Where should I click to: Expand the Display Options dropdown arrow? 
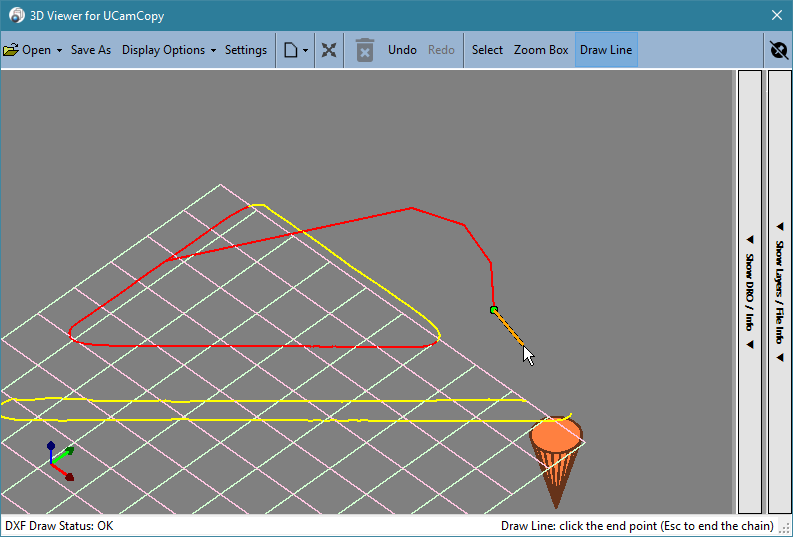click(213, 50)
